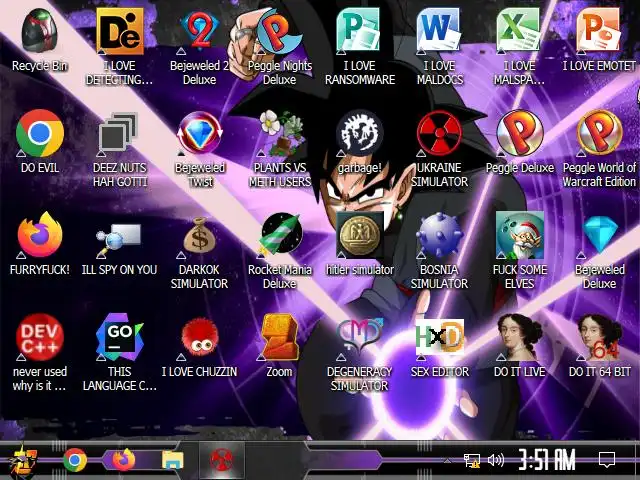Open the Start menu button in taskbar
The height and width of the screenshot is (480, 640).
click(24, 461)
